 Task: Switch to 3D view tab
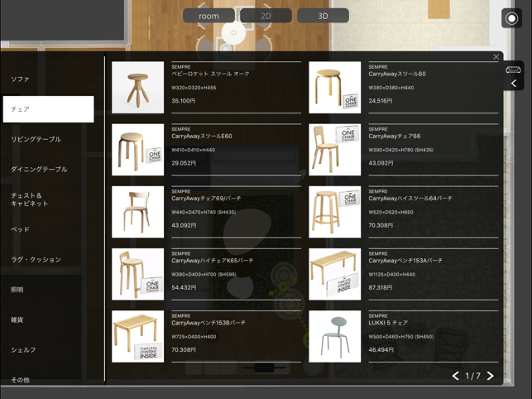click(x=323, y=16)
